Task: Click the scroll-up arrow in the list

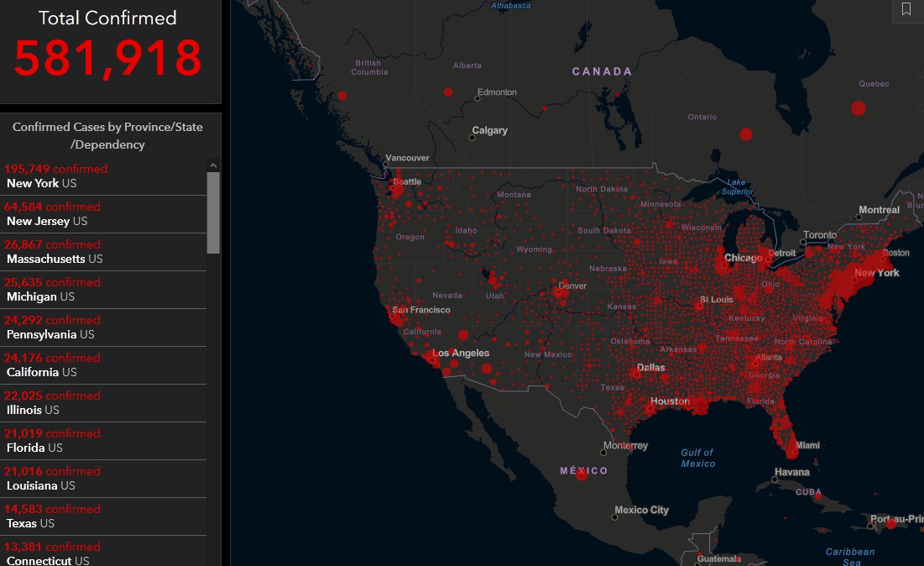Action: click(213, 165)
